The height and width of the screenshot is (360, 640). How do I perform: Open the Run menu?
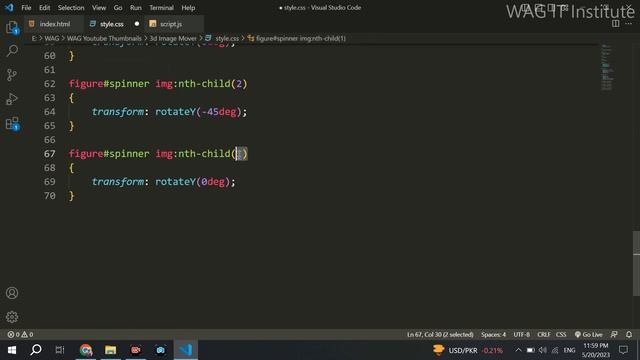(x=136, y=8)
